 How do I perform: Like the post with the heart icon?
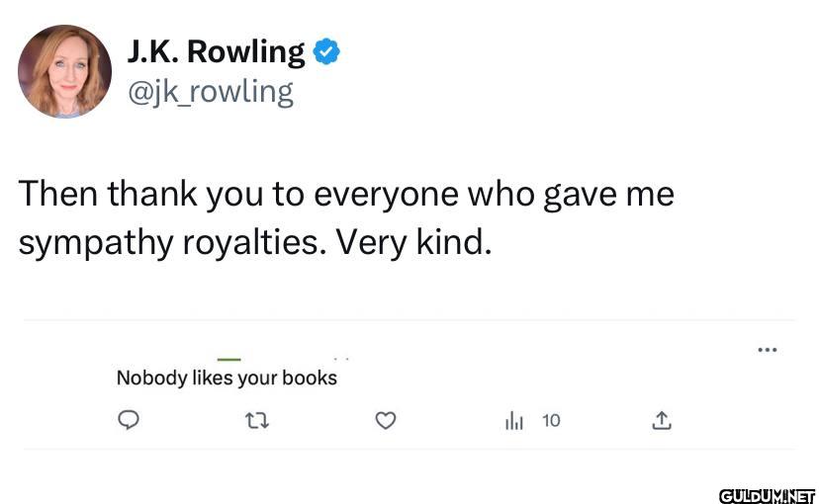click(386, 421)
